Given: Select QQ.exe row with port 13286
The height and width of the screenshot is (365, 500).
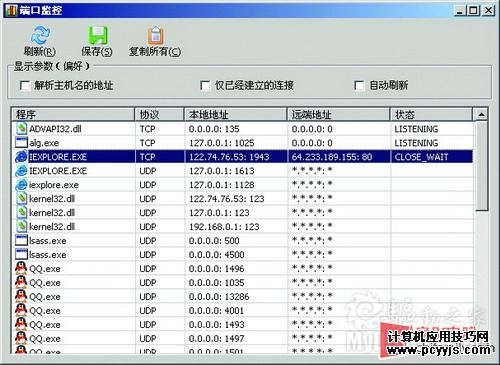Looking at the screenshot, I should point(243,297).
